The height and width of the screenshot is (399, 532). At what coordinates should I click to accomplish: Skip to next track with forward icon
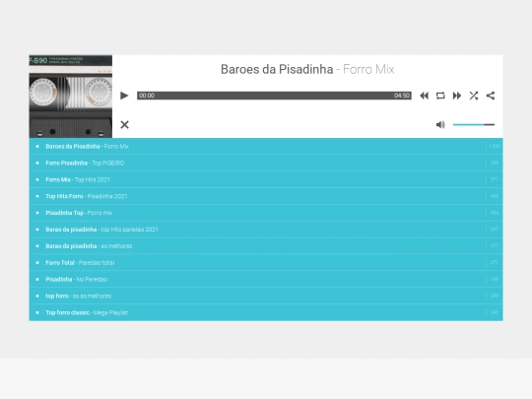457,96
